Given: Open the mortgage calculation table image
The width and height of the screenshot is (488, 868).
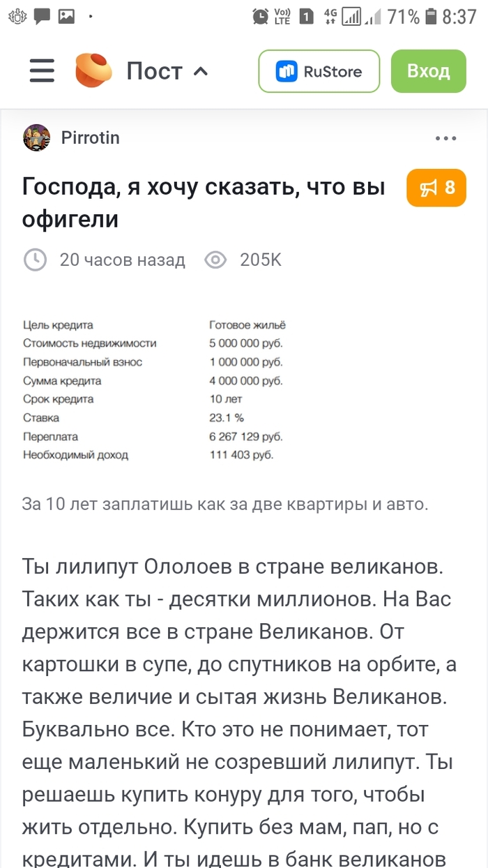Looking at the screenshot, I should [155, 389].
